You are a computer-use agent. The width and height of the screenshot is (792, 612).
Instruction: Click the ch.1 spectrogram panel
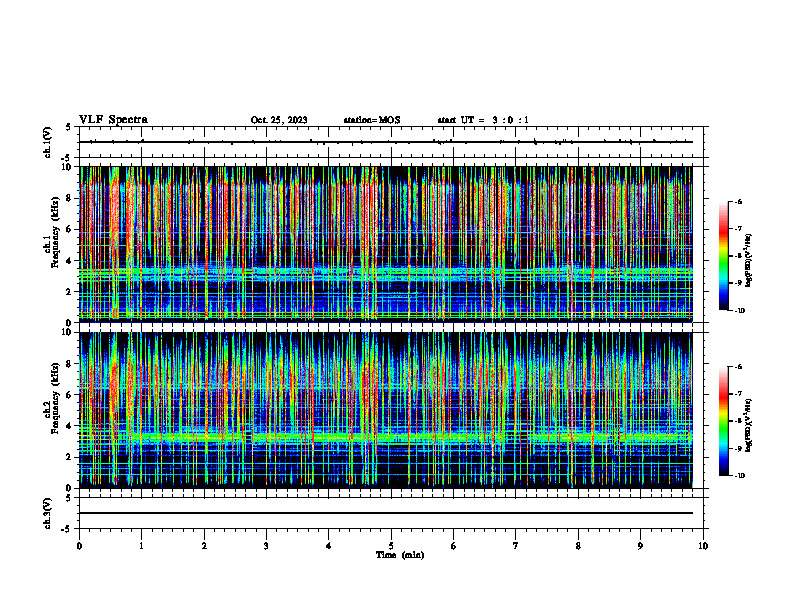386,244
